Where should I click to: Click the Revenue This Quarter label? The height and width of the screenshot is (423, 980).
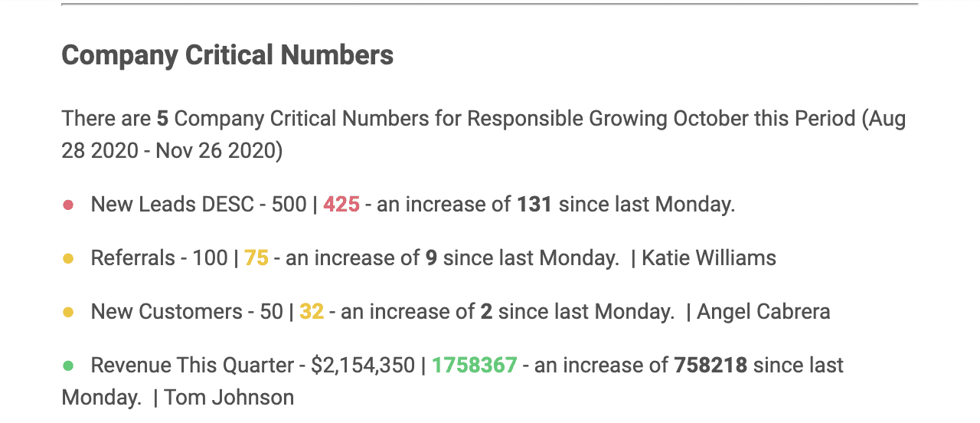click(193, 366)
